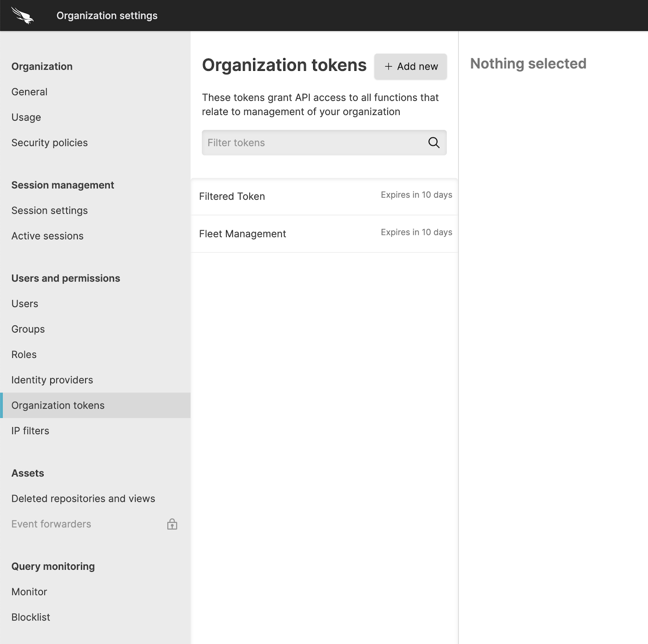
Task: View Active sessions
Action: point(47,236)
